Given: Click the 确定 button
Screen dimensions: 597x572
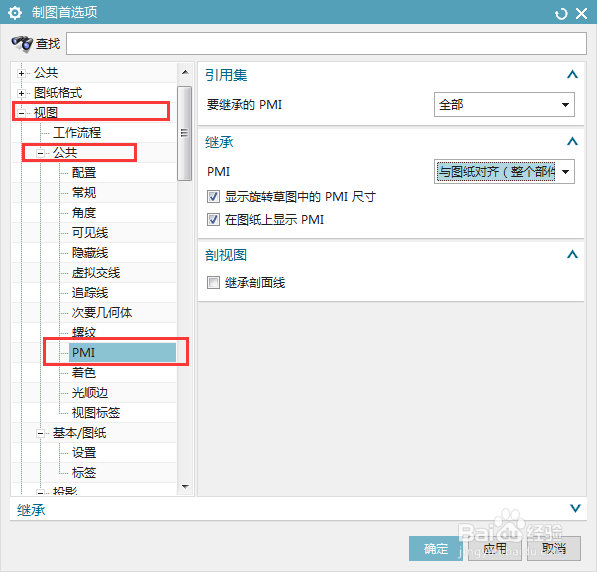Looking at the screenshot, I should pyautogui.click(x=436, y=548).
